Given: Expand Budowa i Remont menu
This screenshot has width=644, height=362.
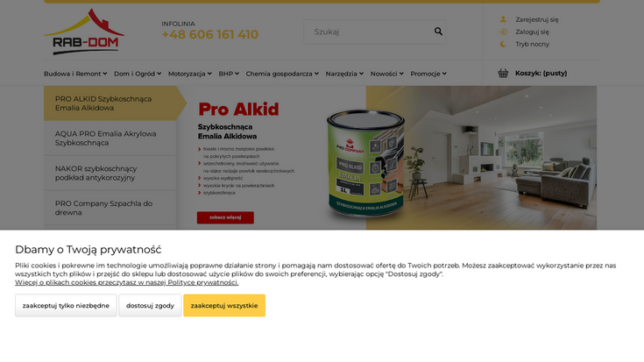Looking at the screenshot, I should (75, 74).
